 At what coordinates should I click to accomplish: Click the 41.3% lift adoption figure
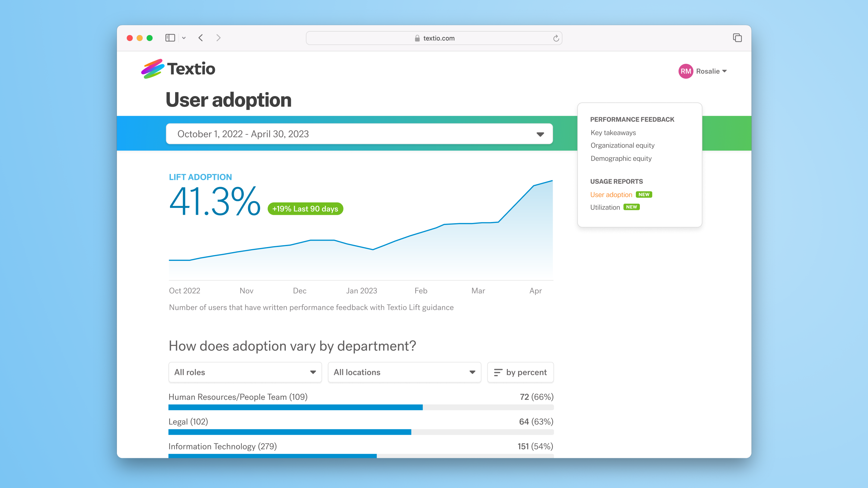pyautogui.click(x=215, y=201)
